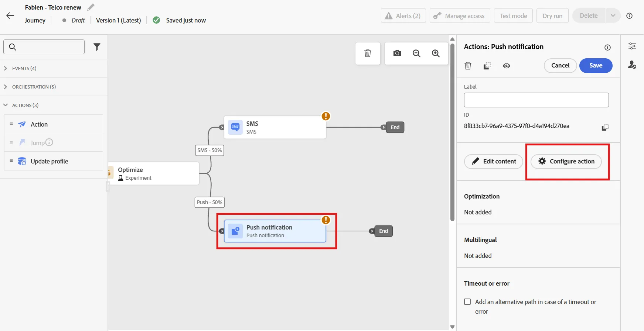Open the Alerts (2) list
644x331 pixels.
point(403,15)
